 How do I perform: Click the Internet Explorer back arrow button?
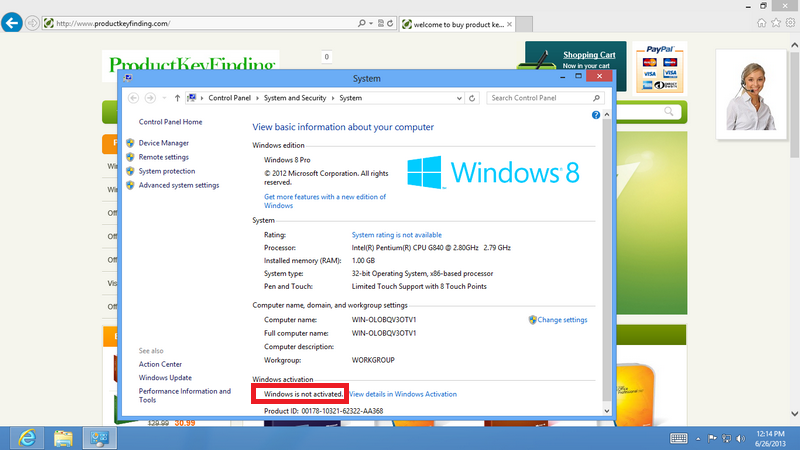click(x=11, y=23)
